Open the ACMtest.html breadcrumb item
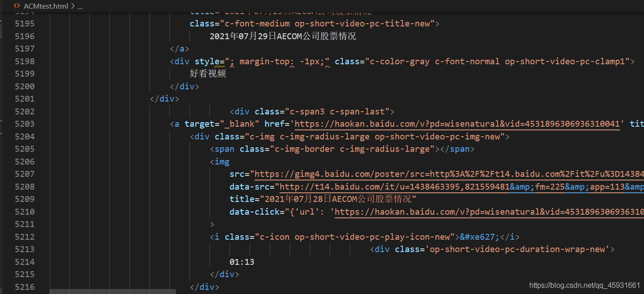This screenshot has width=644, height=294. [x=46, y=6]
